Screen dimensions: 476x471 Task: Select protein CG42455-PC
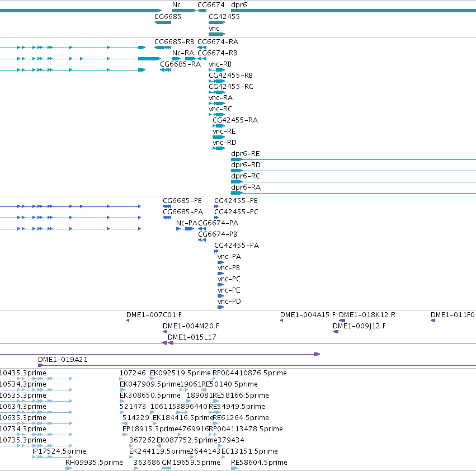236,212
